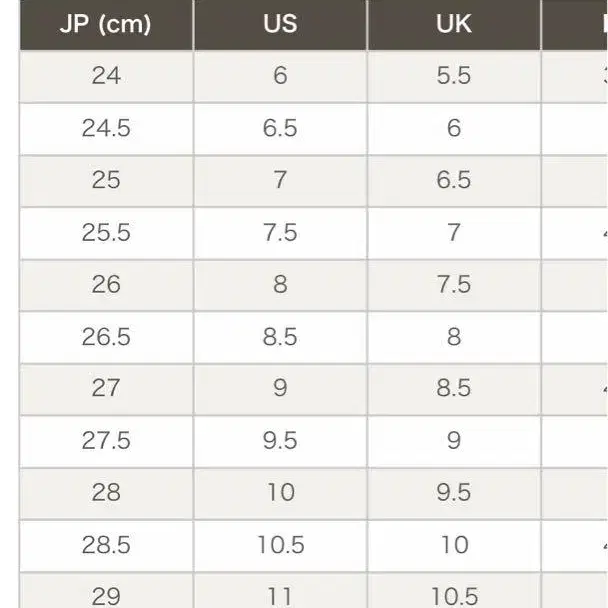Select the US size 10 cell

[280, 494]
